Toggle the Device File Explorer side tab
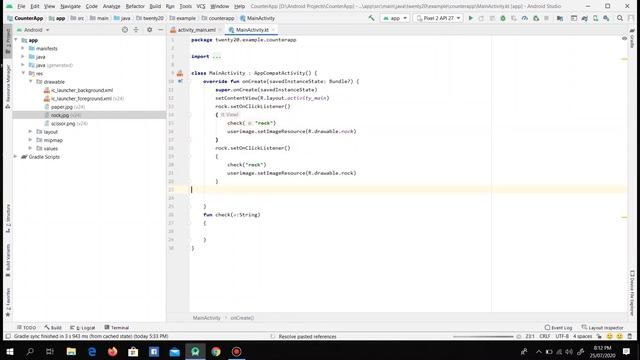Viewport: 640px width, 360px height. 632,292
